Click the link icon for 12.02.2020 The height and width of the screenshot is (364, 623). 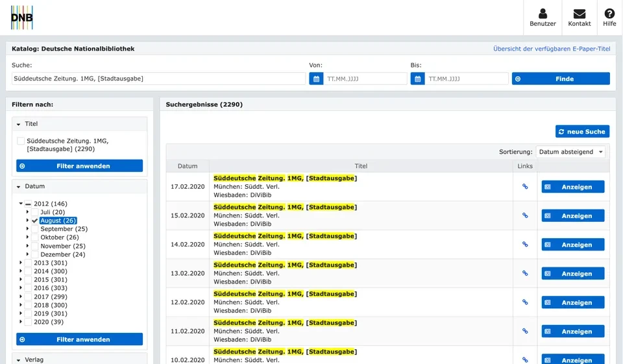525,302
